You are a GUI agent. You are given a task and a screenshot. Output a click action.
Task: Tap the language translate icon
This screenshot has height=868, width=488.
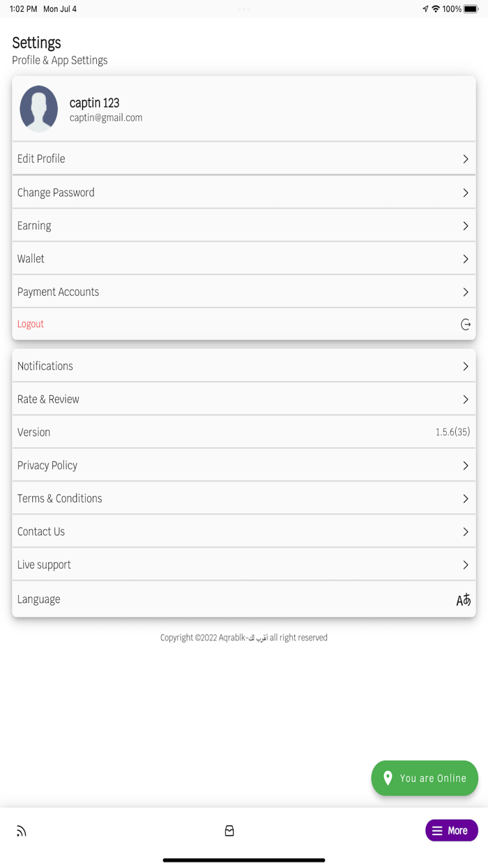point(464,599)
